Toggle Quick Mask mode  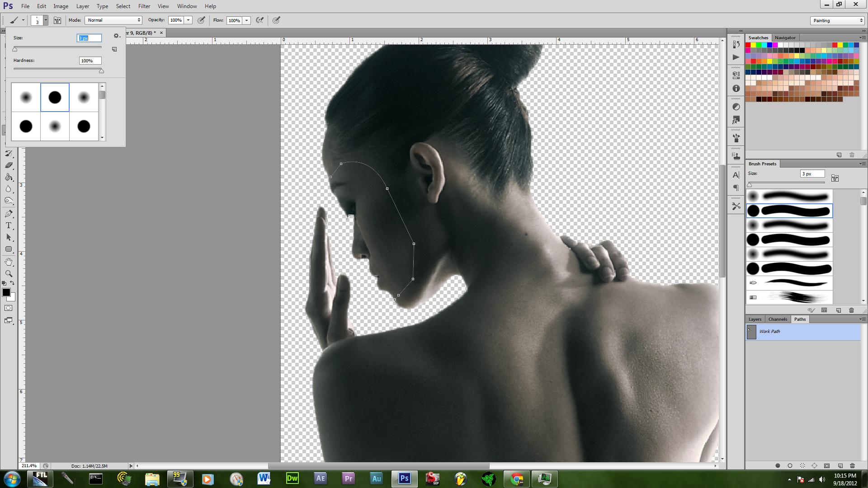(9, 308)
